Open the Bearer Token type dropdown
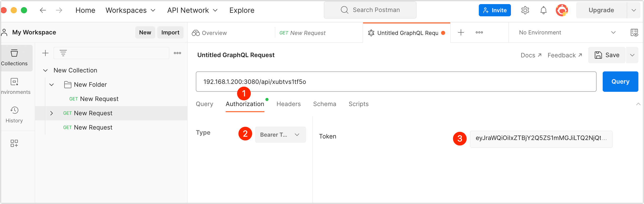644x204 pixels. pyautogui.click(x=280, y=135)
